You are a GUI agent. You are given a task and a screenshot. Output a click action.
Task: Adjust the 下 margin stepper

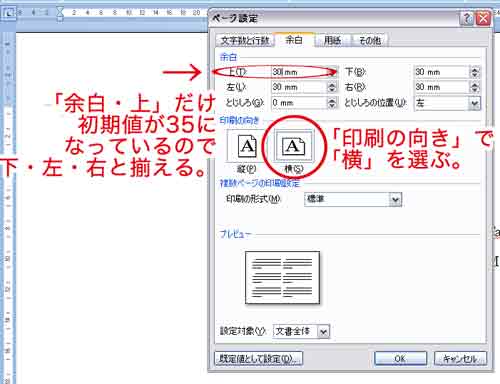tap(475, 72)
